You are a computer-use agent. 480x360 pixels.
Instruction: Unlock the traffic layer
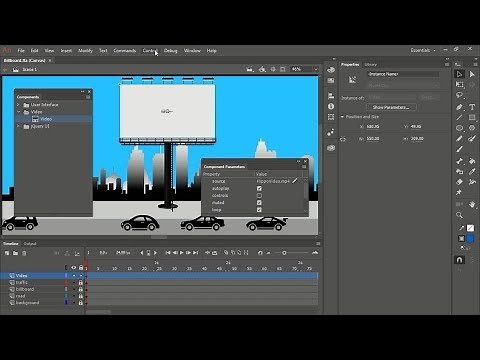coord(80,282)
